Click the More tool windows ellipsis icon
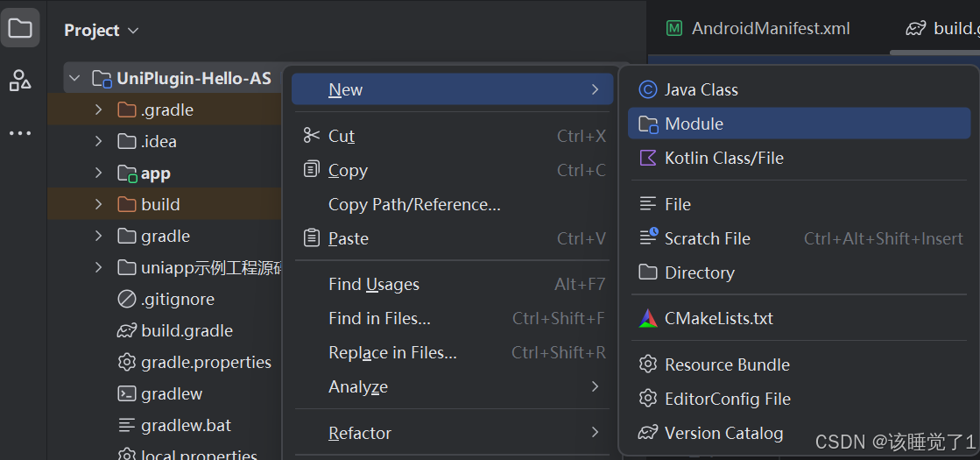The image size is (980, 460). pyautogui.click(x=20, y=133)
